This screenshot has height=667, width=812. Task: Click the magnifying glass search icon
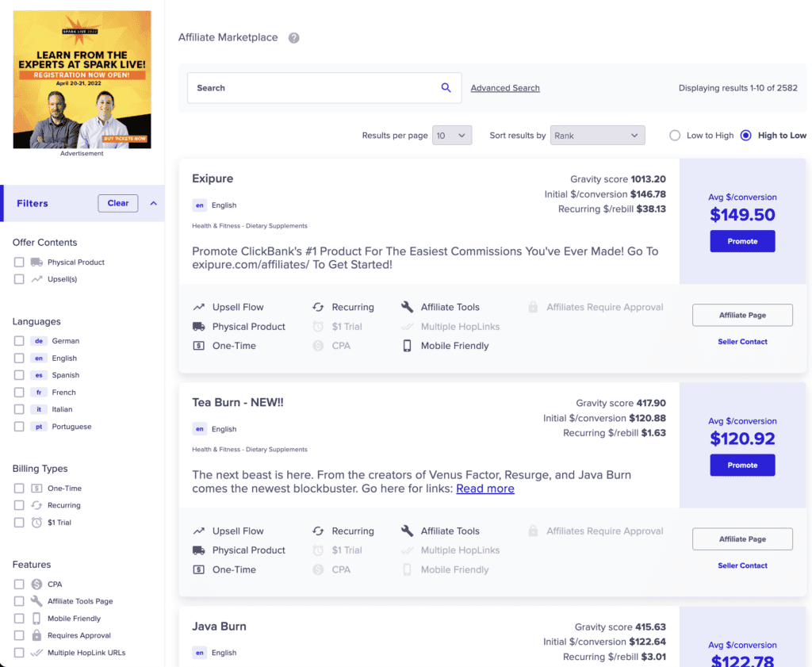[x=446, y=87]
